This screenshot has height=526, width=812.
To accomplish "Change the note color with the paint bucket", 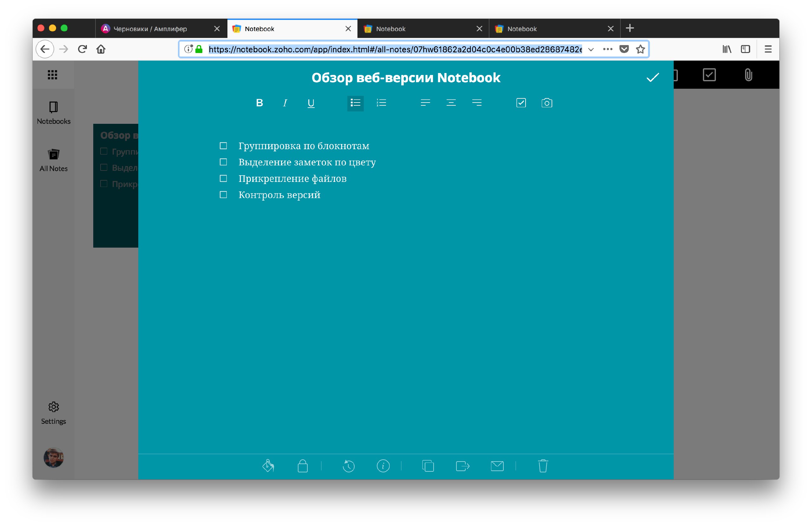I will tap(269, 466).
